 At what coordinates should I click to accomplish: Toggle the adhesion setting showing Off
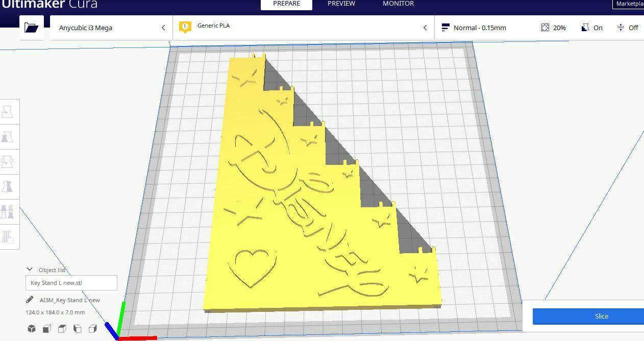pyautogui.click(x=628, y=28)
